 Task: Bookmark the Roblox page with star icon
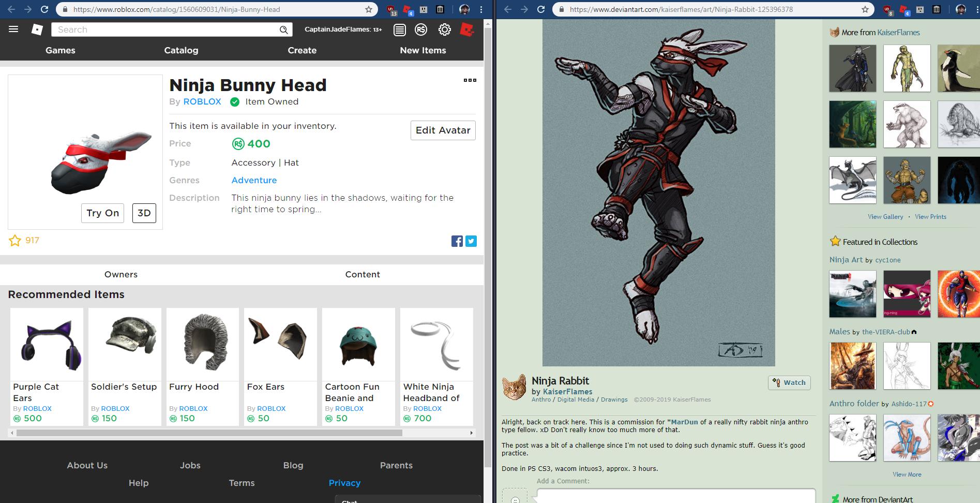[368, 9]
